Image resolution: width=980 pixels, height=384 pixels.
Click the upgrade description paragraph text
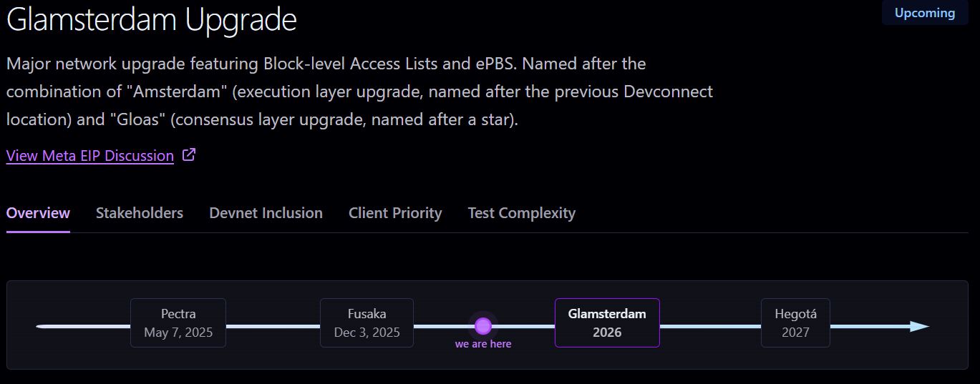tap(359, 92)
